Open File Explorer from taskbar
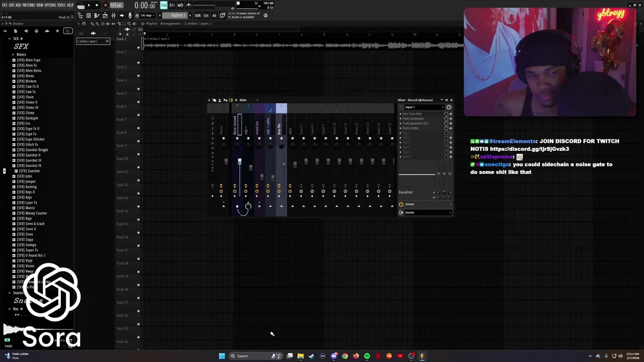Image resolution: width=644 pixels, height=362 pixels. [x=300, y=356]
